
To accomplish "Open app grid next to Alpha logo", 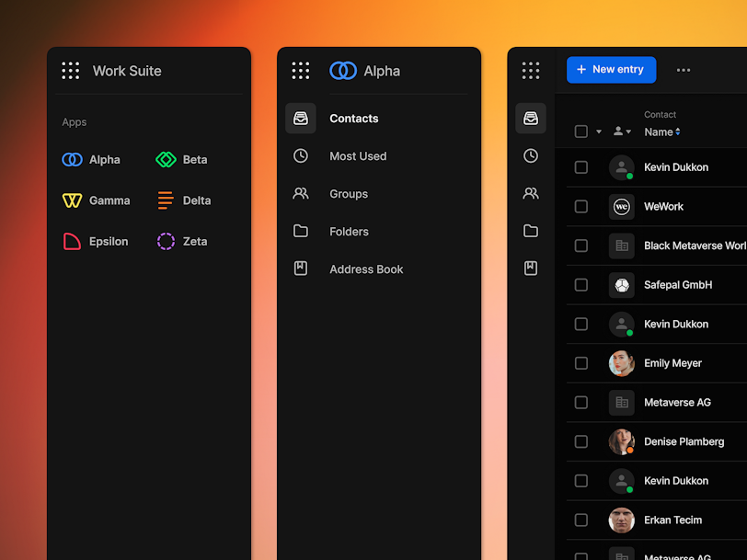I will click(x=301, y=71).
